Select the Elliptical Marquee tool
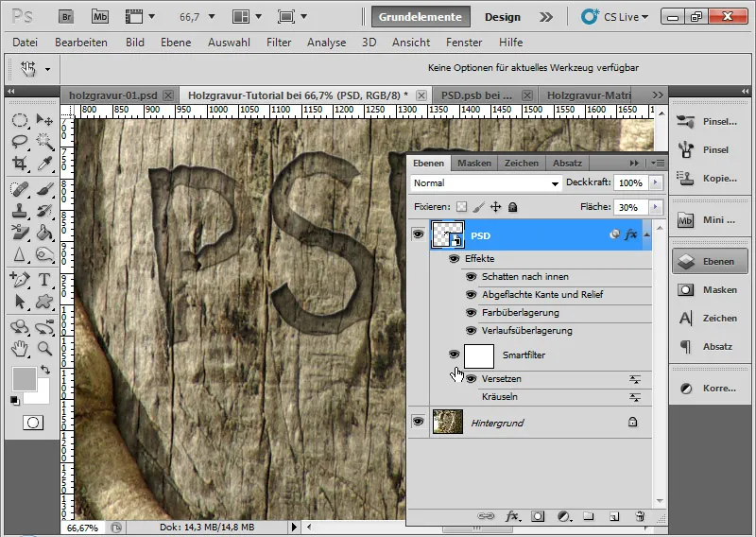The width and height of the screenshot is (756, 537). (19, 120)
